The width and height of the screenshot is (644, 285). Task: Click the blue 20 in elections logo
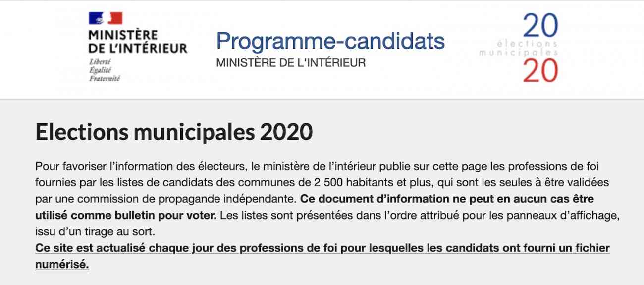pyautogui.click(x=540, y=26)
